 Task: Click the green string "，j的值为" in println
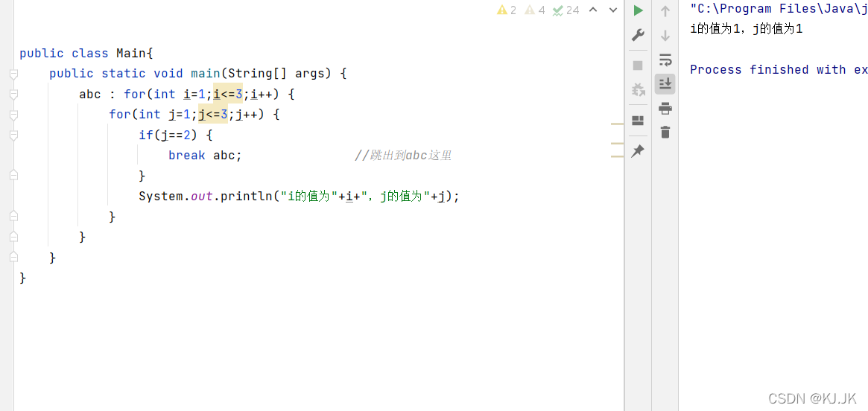pos(396,197)
